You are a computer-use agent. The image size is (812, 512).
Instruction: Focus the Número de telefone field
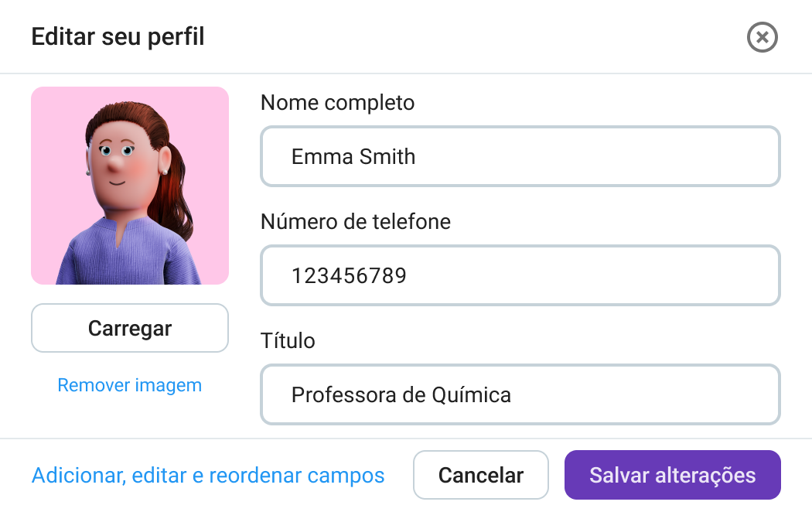(x=520, y=275)
